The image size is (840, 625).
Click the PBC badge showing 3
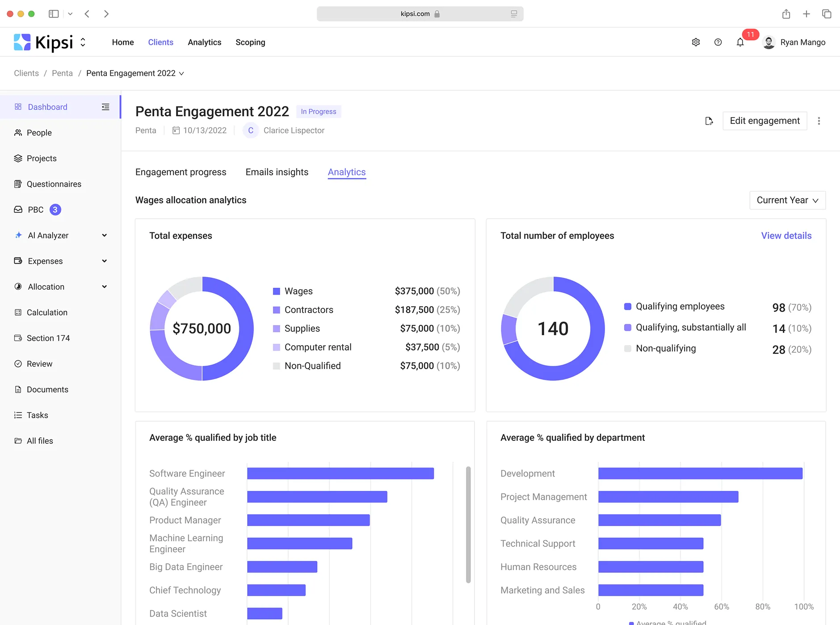point(55,210)
